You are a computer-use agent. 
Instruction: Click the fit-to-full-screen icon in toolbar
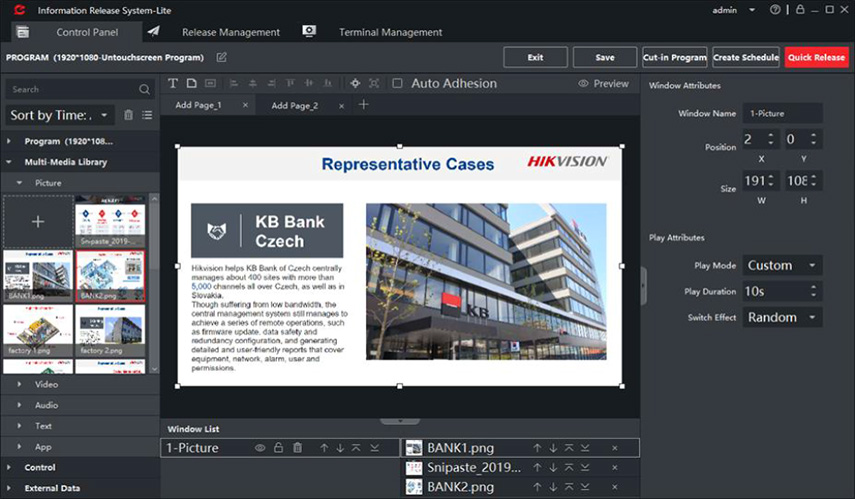pos(374,83)
